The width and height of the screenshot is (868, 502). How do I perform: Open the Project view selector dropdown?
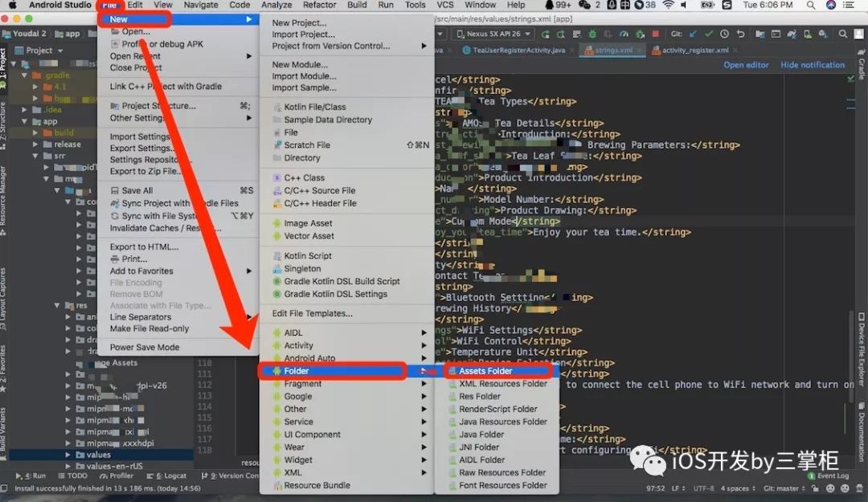pos(39,51)
